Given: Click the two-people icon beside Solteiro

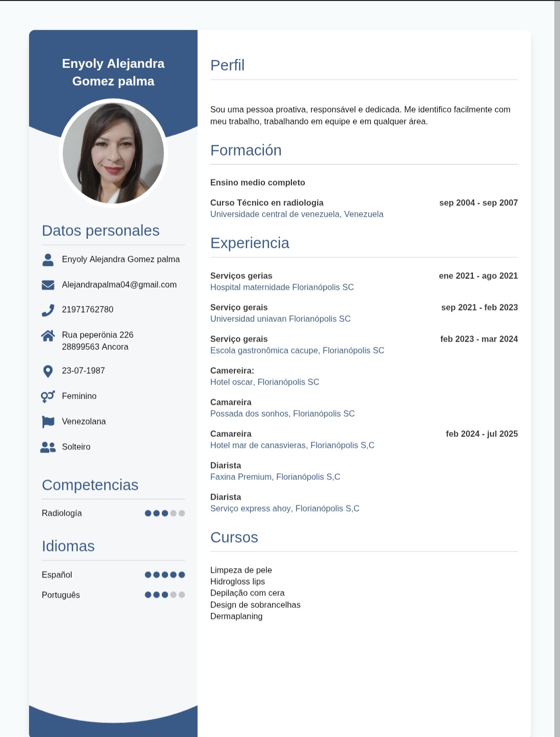Looking at the screenshot, I should pyautogui.click(x=48, y=447).
